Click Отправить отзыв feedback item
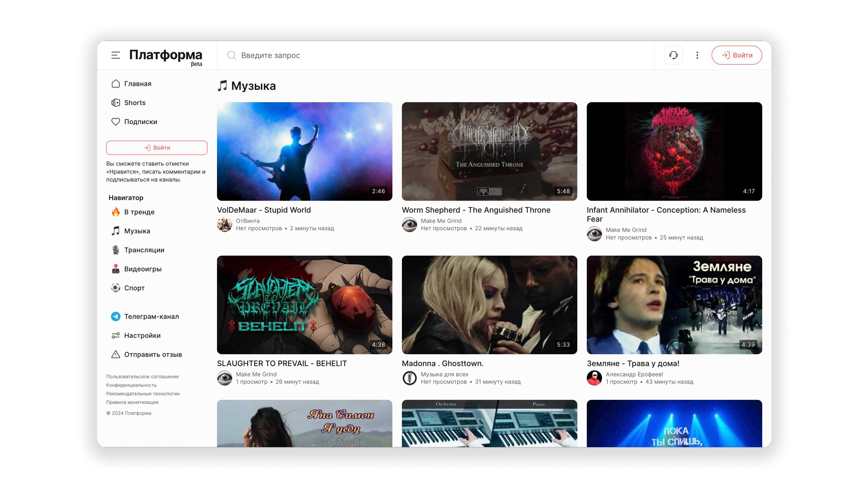This screenshot has width=868, height=488. pos(157,354)
